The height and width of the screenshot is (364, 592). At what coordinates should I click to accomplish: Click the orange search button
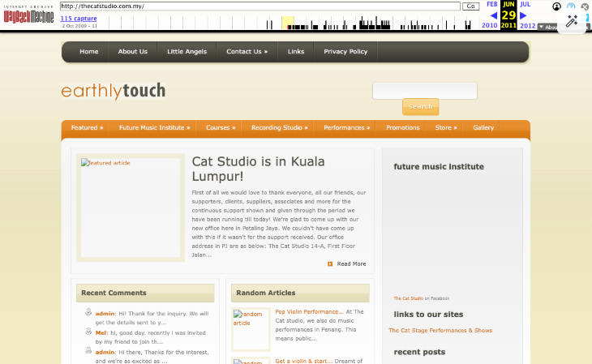tap(421, 106)
